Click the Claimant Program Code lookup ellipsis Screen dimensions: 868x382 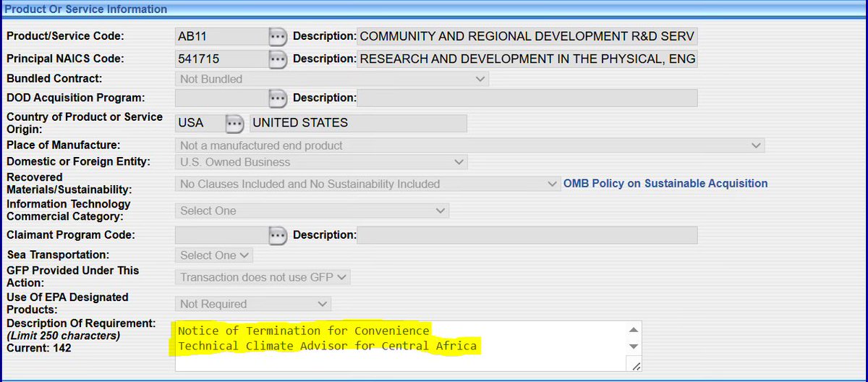(278, 235)
